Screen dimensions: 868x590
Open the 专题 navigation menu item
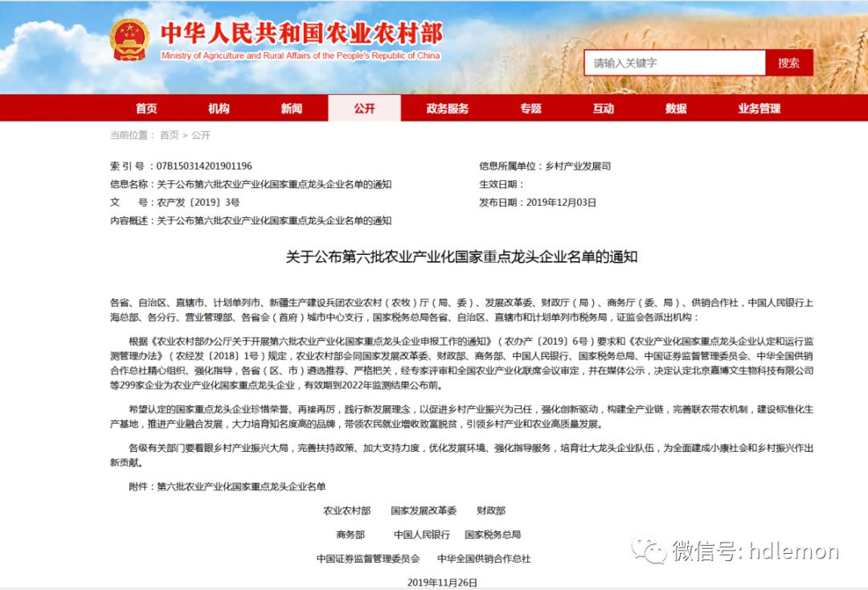tap(531, 109)
